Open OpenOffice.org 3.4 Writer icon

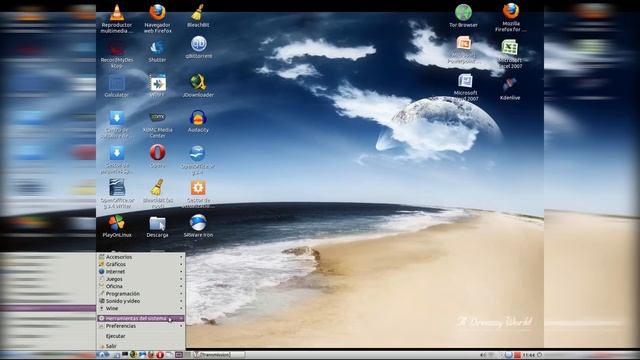click(x=117, y=187)
